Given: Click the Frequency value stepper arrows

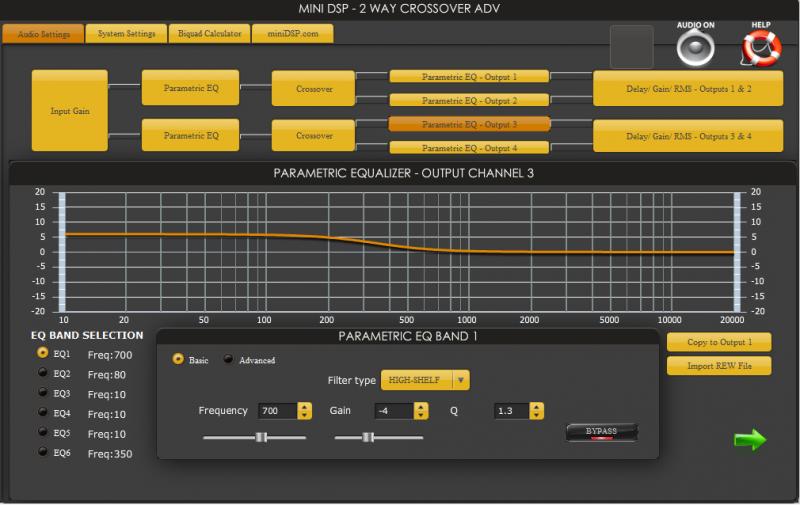Looking at the screenshot, I should (x=305, y=411).
